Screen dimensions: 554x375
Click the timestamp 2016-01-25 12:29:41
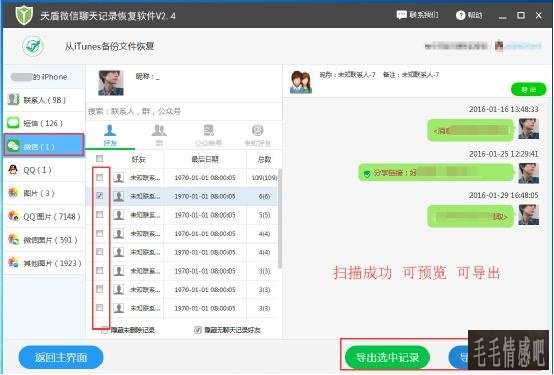tap(504, 154)
